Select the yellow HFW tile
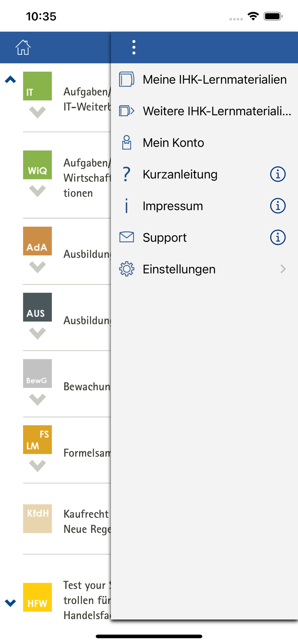 (37, 597)
